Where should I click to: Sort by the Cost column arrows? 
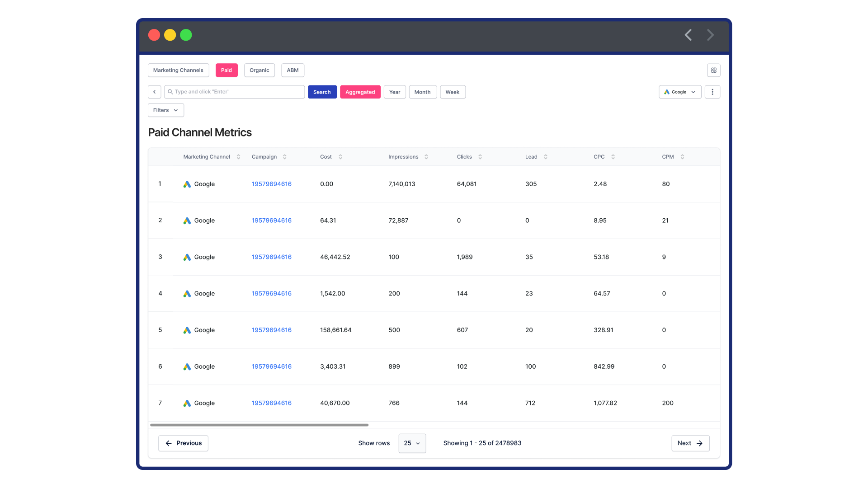(340, 157)
